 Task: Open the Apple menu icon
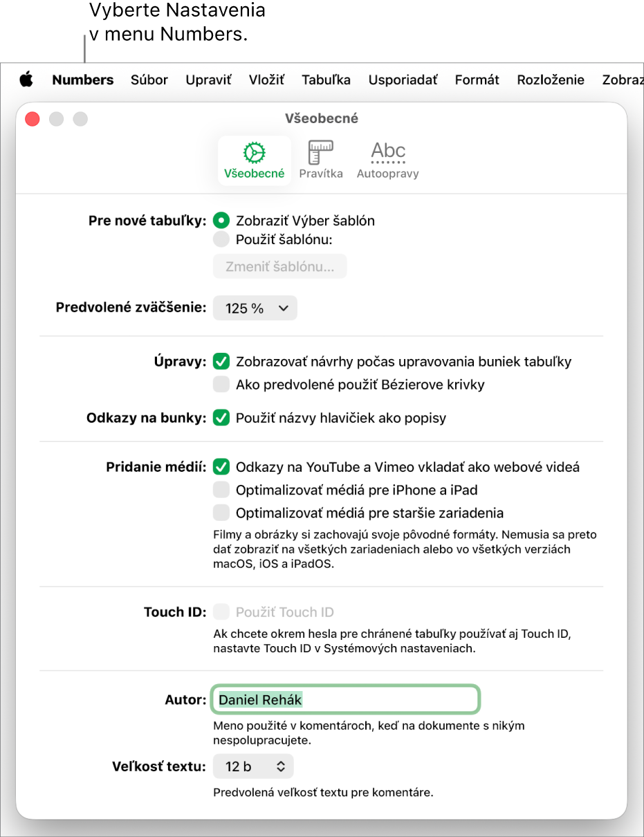click(26, 80)
